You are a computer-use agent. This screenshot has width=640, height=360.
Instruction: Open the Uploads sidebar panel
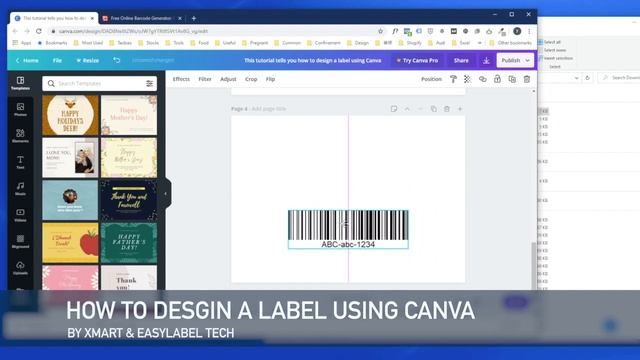click(20, 268)
